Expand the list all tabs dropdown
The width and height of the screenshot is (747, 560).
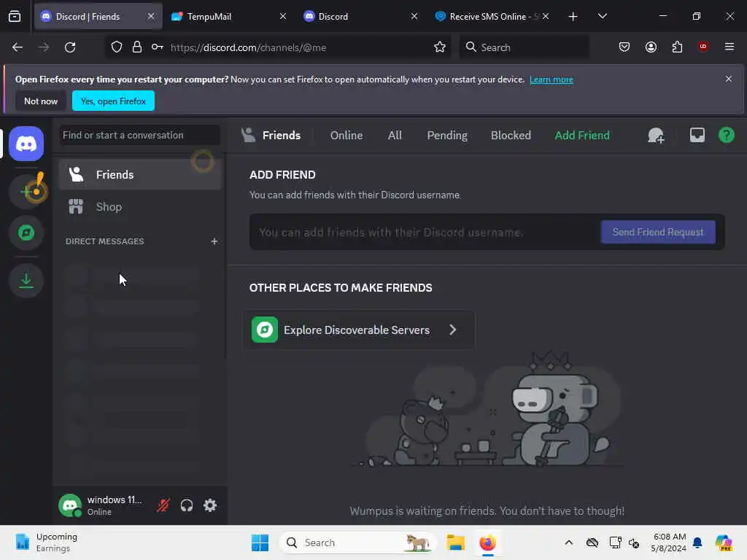[602, 16]
